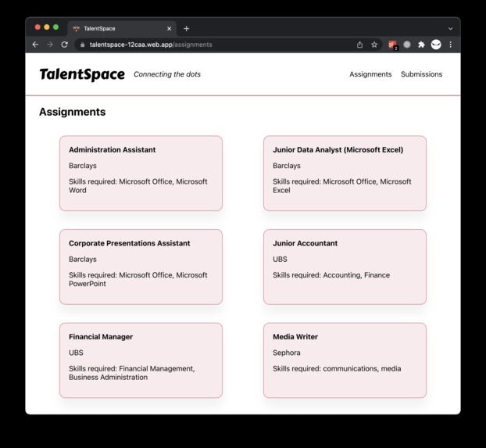486x448 pixels.
Task: Open the Assignments nav link
Action: point(370,74)
